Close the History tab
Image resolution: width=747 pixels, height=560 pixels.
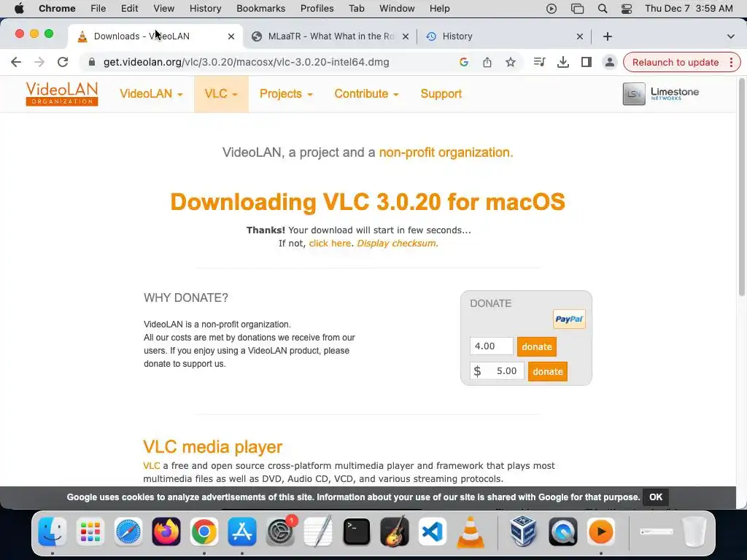pos(580,36)
